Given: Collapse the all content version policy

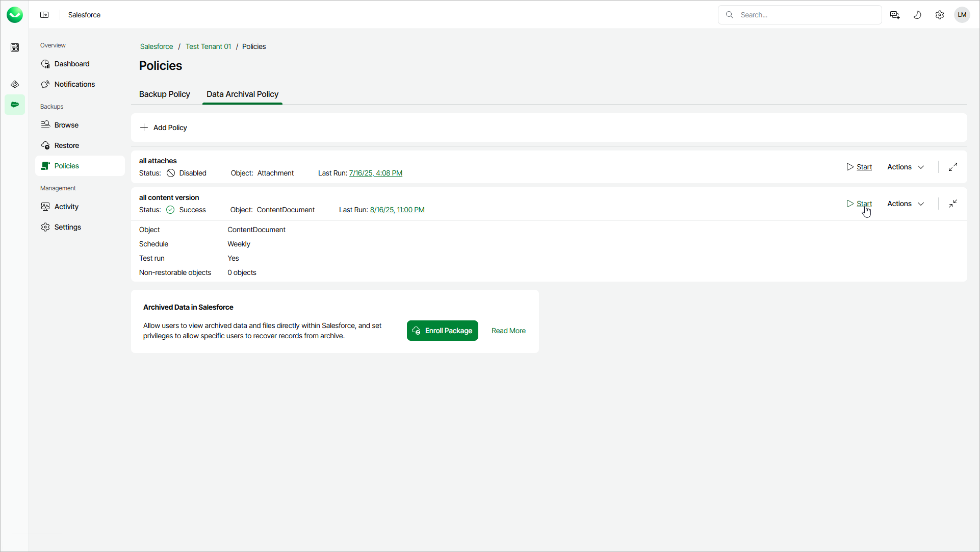Looking at the screenshot, I should click(x=952, y=204).
